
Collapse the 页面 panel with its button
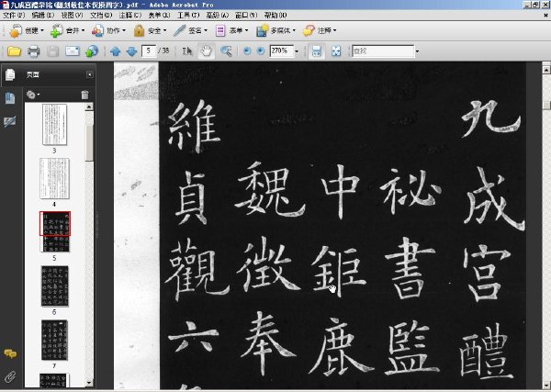point(90,74)
